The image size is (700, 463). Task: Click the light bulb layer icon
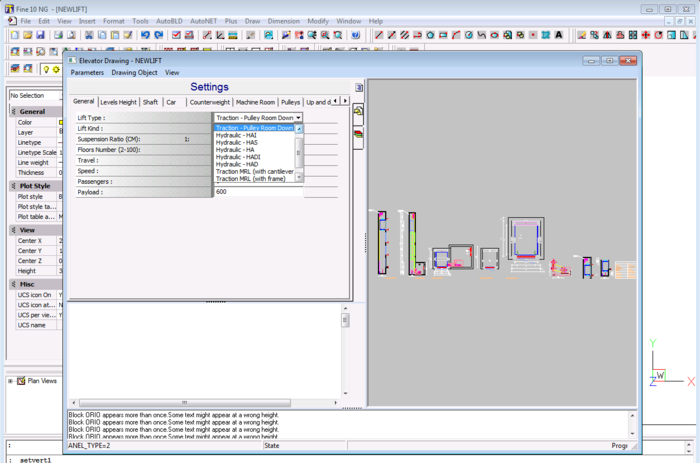pos(46,69)
